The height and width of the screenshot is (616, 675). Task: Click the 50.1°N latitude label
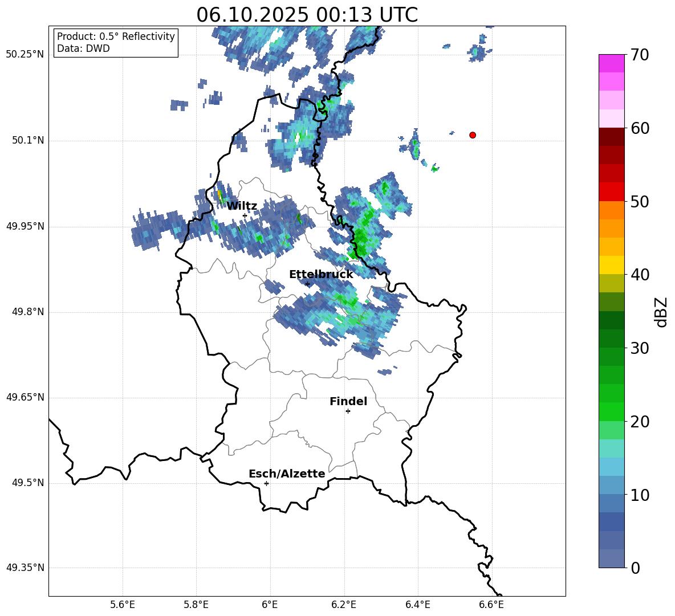click(28, 140)
